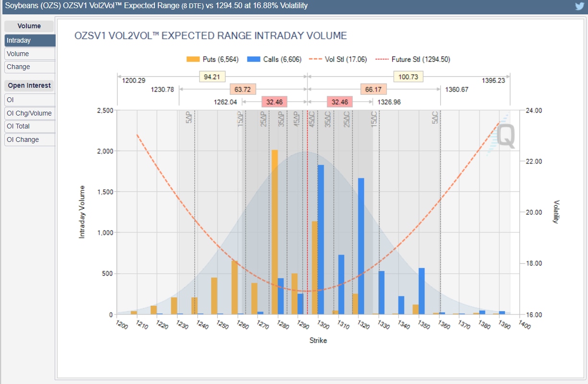
Task: Click the blue Calls legend swatch
Action: pos(253,59)
